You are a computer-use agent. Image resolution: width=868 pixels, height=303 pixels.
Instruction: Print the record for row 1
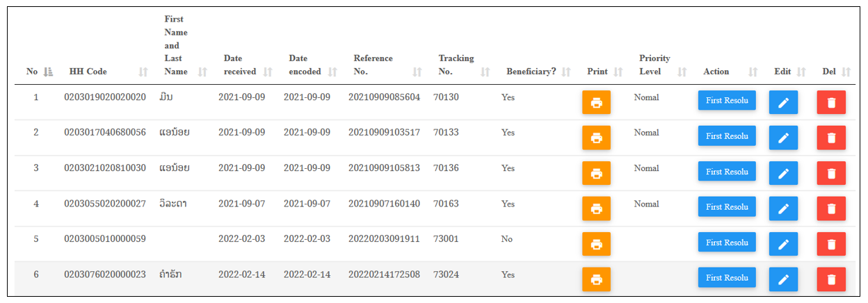(596, 102)
